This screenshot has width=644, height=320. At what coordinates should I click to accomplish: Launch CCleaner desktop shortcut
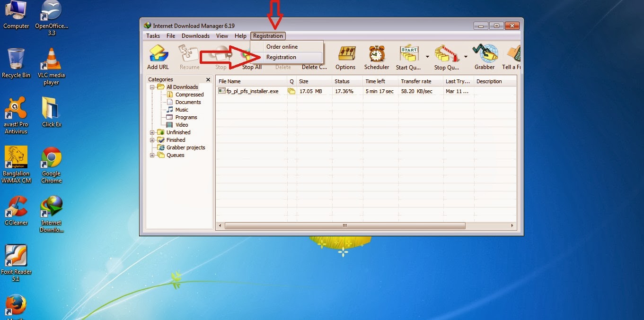[x=16, y=211]
